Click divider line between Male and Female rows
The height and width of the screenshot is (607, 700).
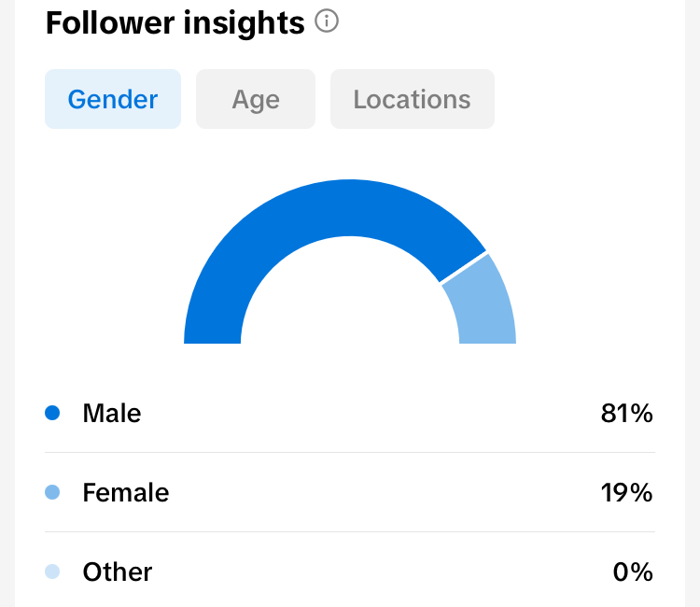(350, 453)
